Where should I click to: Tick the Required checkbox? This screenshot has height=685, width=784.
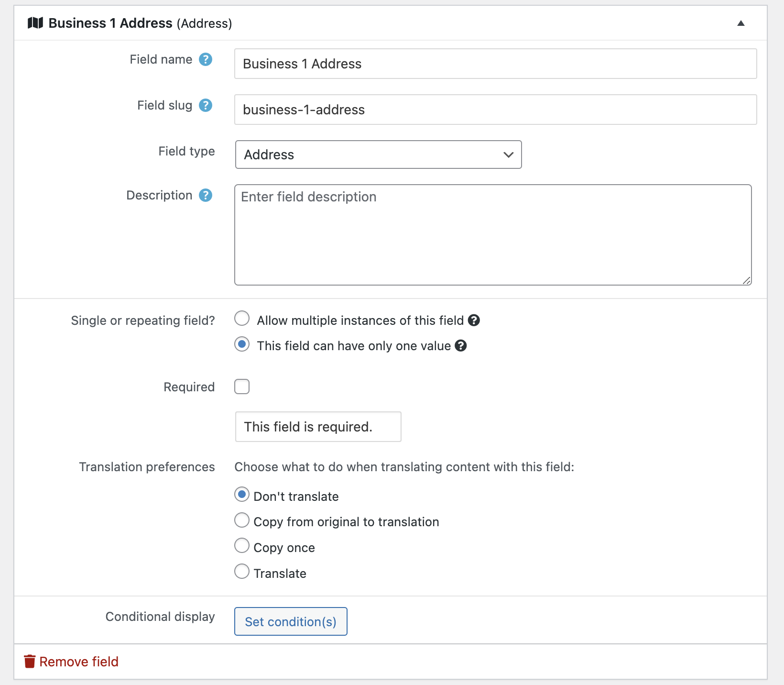point(242,387)
